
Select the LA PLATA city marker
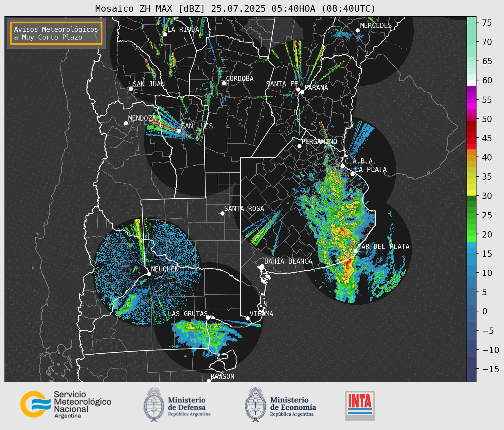point(353,174)
